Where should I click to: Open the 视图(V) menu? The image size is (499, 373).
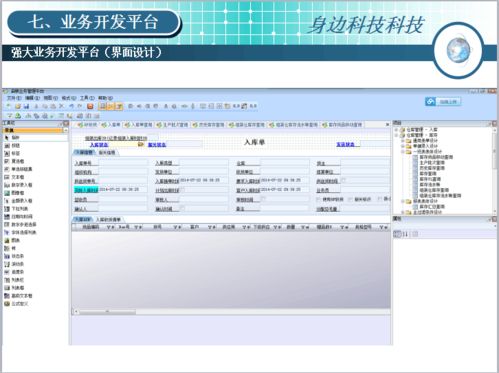51,98
